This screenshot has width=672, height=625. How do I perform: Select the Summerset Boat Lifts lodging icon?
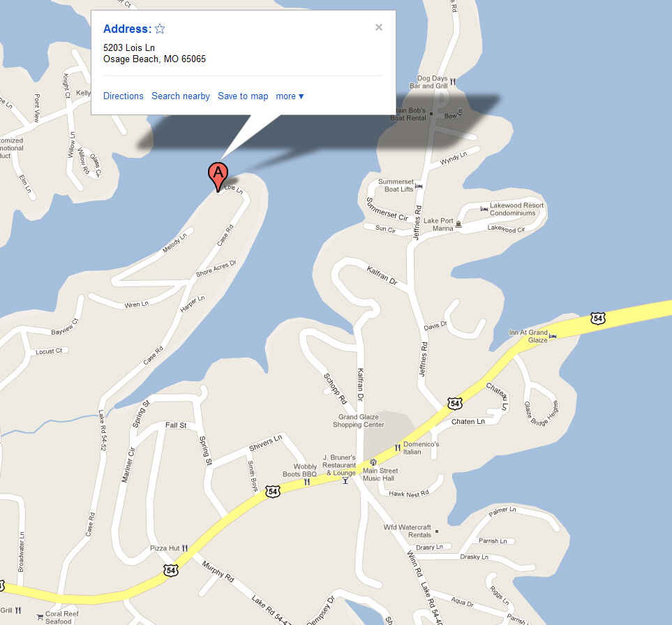click(419, 186)
